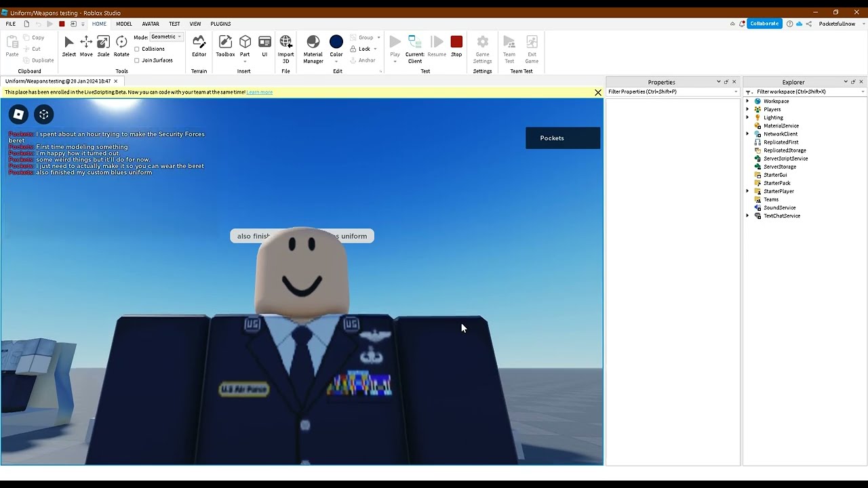The image size is (868, 488).
Task: Click Import 3D
Action: pyautogui.click(x=285, y=49)
